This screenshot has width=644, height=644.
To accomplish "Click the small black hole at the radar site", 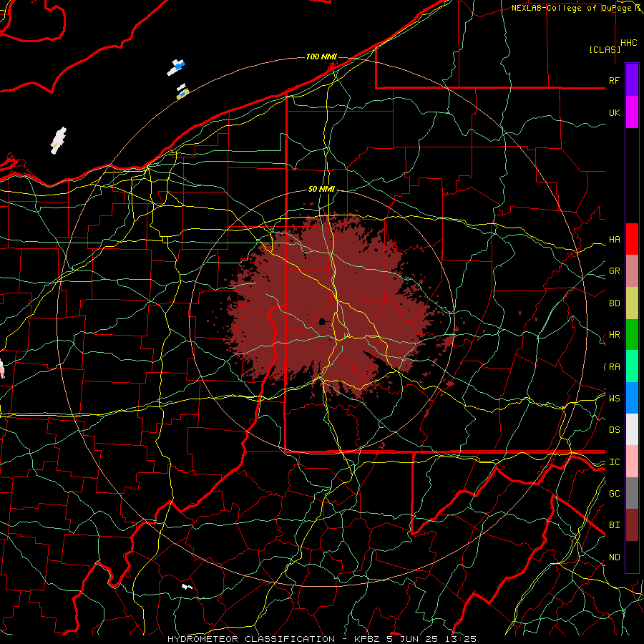I will [323, 321].
